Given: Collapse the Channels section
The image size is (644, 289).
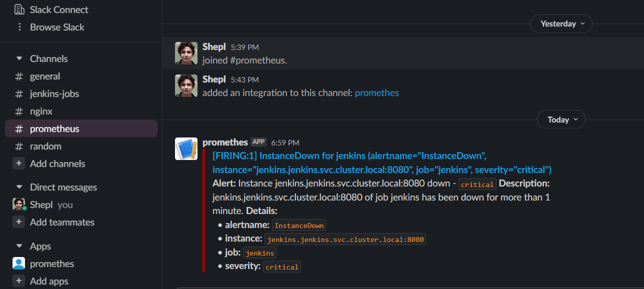Looking at the screenshot, I should coord(19,59).
